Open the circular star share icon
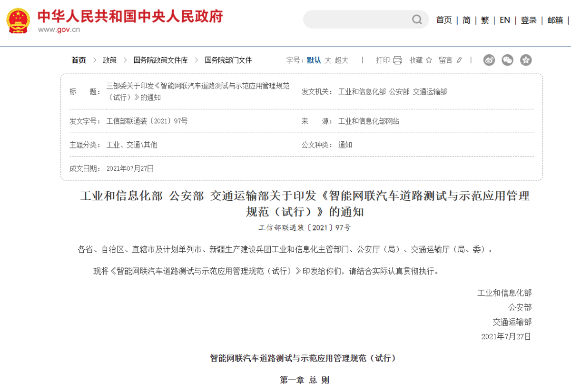Screen dimensions: 571x392 526,60
